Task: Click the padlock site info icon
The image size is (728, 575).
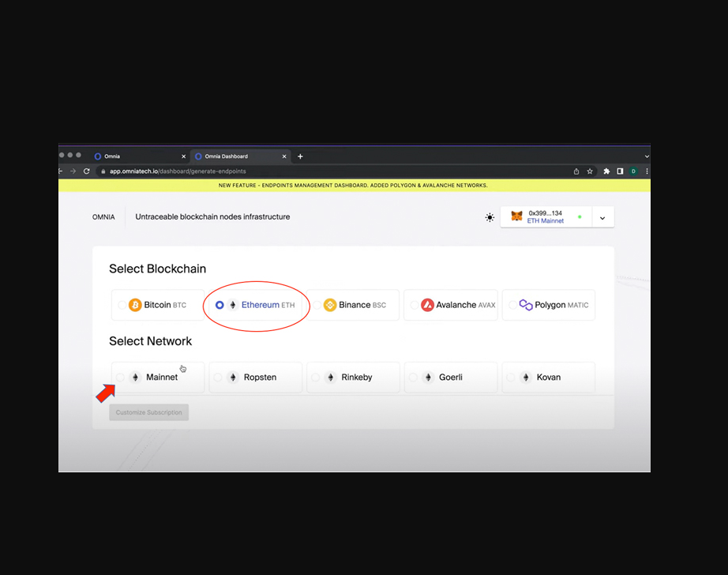Action: (103, 171)
